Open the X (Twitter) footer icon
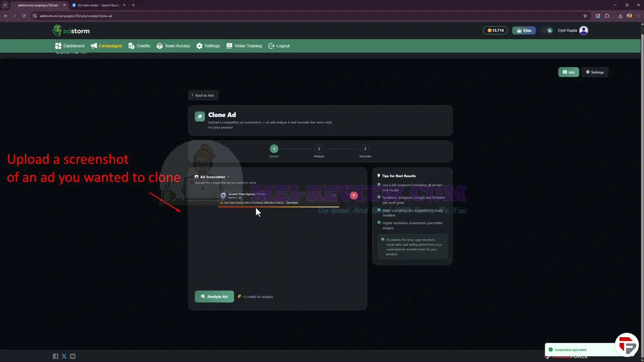Viewport: 644px width, 362px height. point(64,356)
